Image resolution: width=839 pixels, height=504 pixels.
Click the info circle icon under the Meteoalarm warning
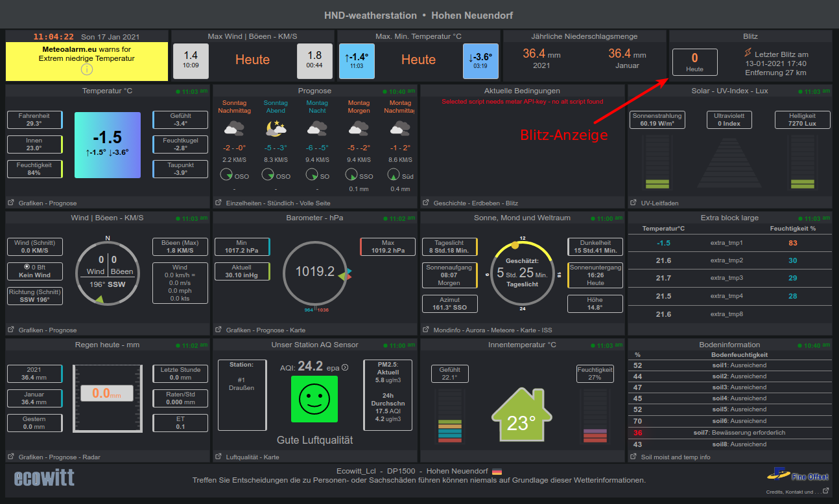click(88, 69)
